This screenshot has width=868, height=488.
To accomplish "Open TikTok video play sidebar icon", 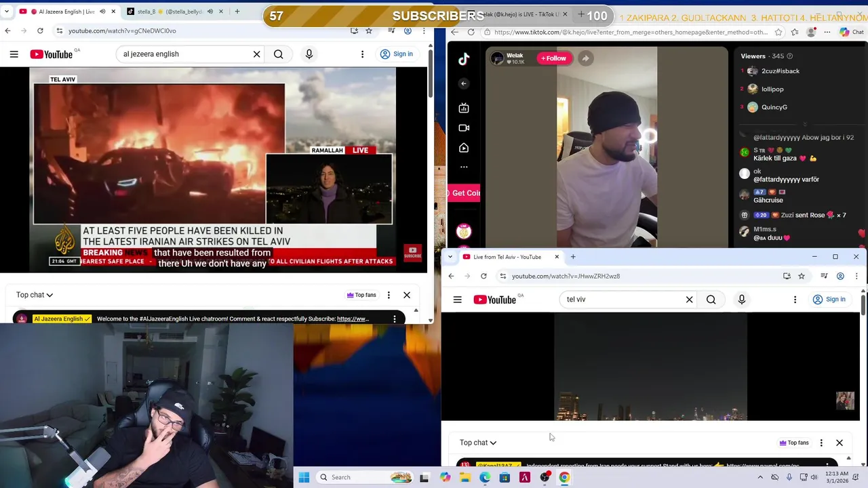I will pyautogui.click(x=464, y=148).
